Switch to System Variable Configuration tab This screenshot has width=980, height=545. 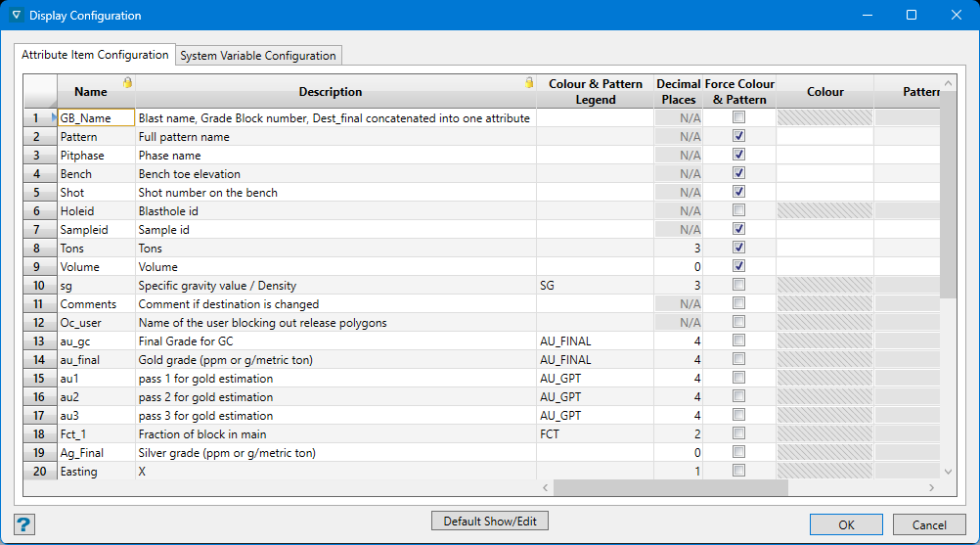pyautogui.click(x=259, y=56)
